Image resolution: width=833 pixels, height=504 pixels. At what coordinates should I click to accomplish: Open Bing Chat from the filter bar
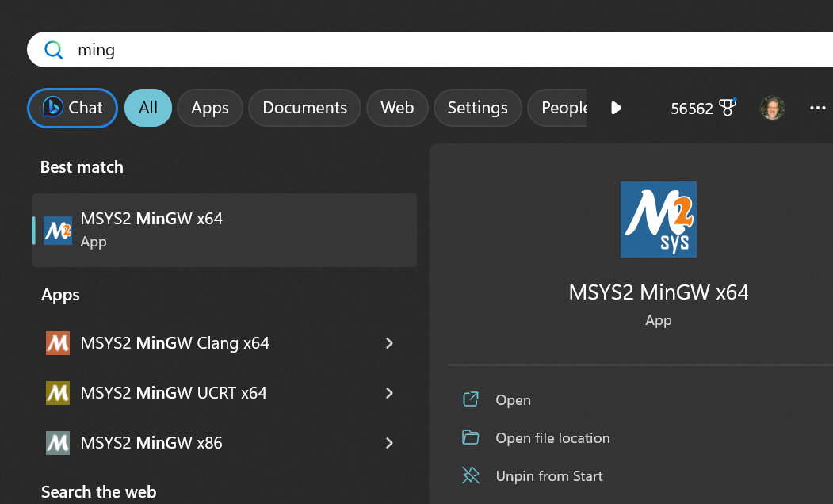(x=72, y=108)
